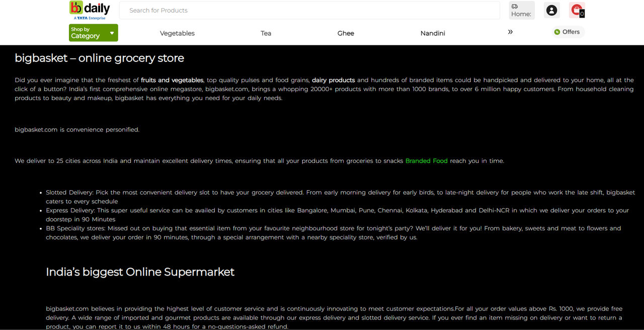
Task: Open the Offers page
Action: click(567, 32)
